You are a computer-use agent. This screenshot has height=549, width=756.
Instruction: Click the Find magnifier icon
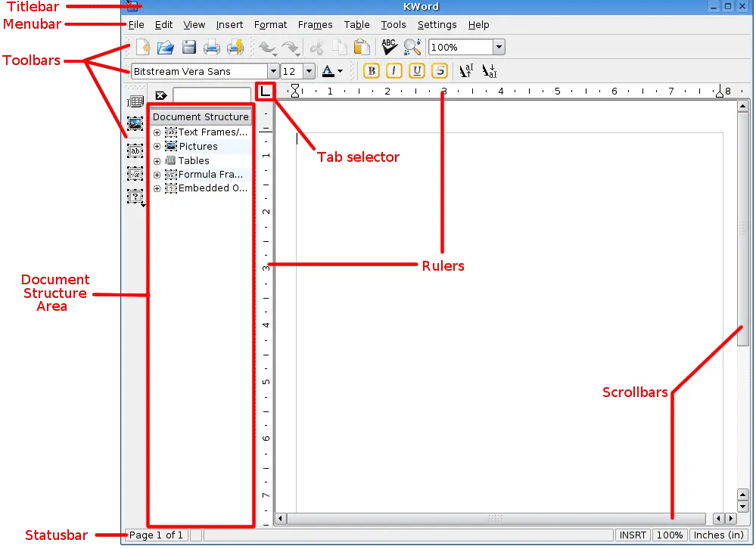[412, 48]
